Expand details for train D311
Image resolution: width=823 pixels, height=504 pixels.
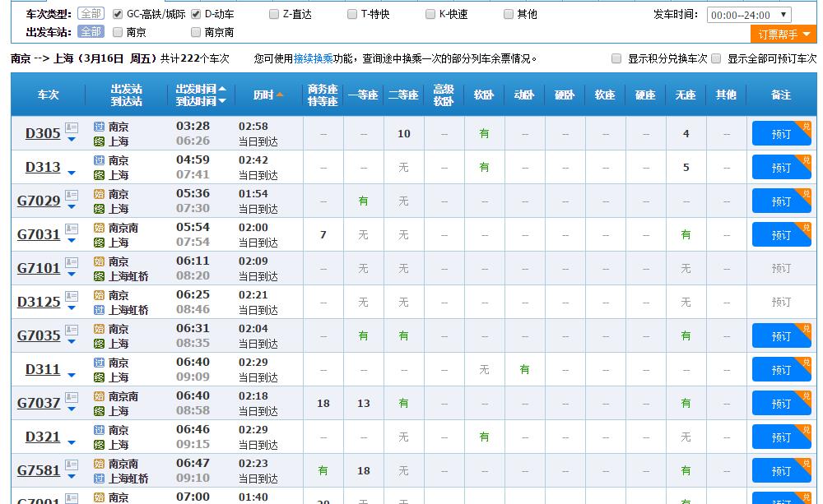[70, 375]
